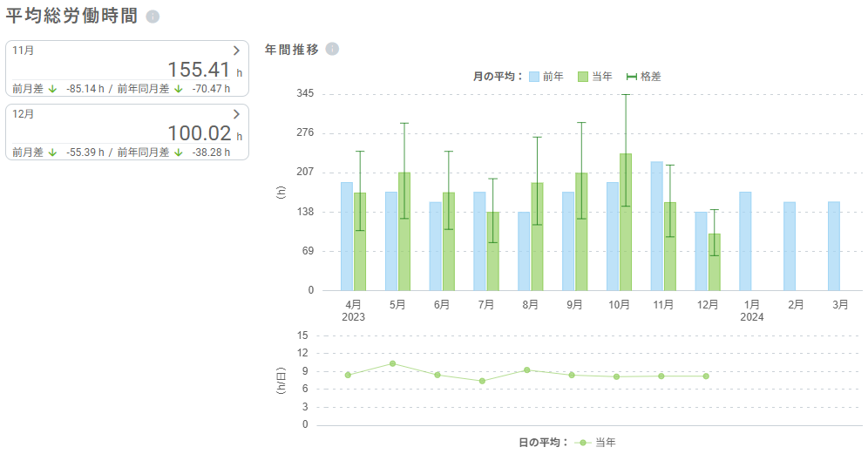The height and width of the screenshot is (454, 868).
Task: Expand the 12月 card chevron arrow
Action: [236, 114]
